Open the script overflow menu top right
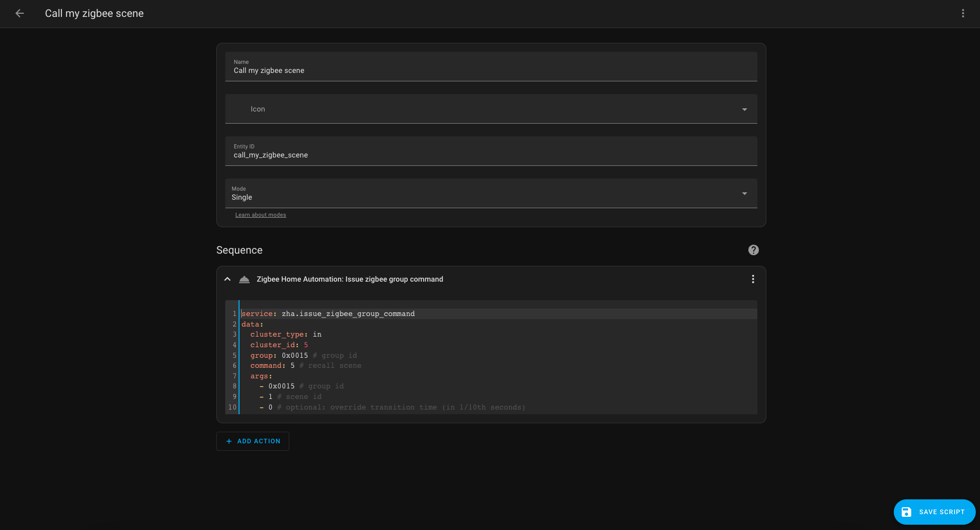 point(963,13)
